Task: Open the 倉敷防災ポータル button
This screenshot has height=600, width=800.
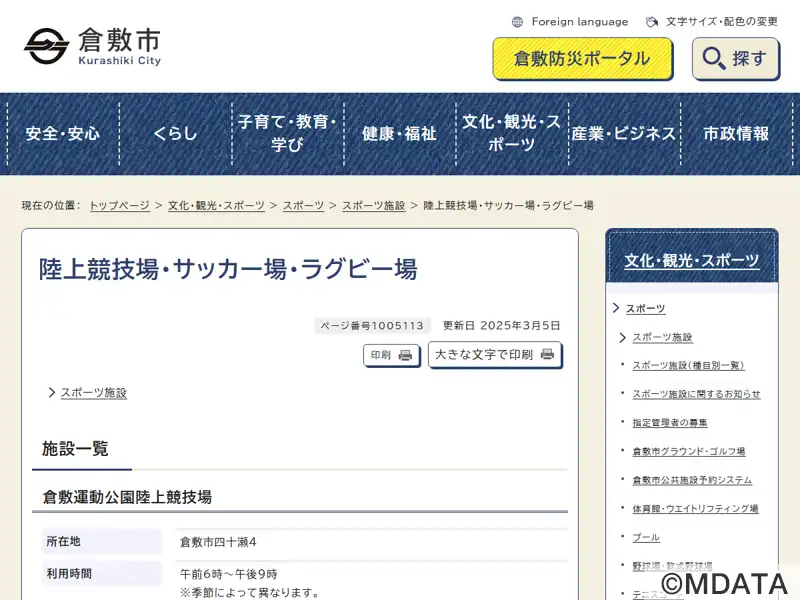Action: tap(582, 59)
